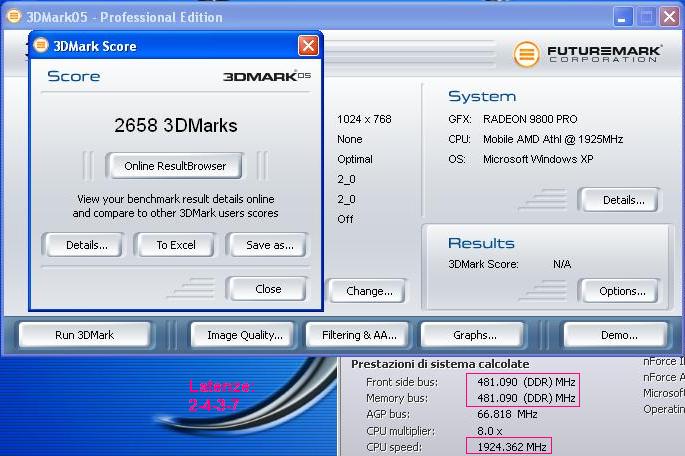The width and height of the screenshot is (685, 456).
Task: Click the 1024 x 768 resolution value
Action: click(364, 119)
